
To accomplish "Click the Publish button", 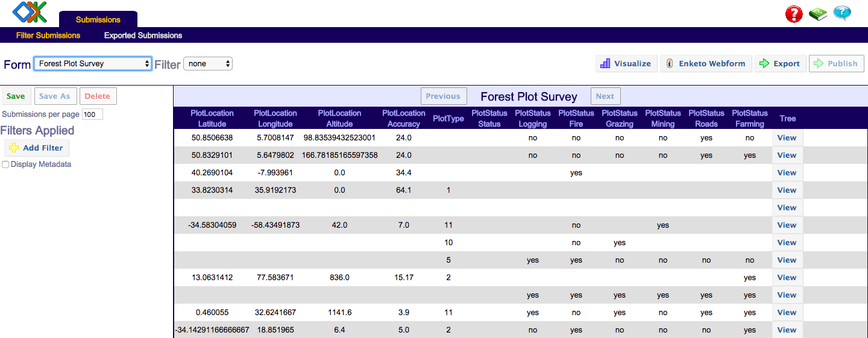I will (x=836, y=63).
